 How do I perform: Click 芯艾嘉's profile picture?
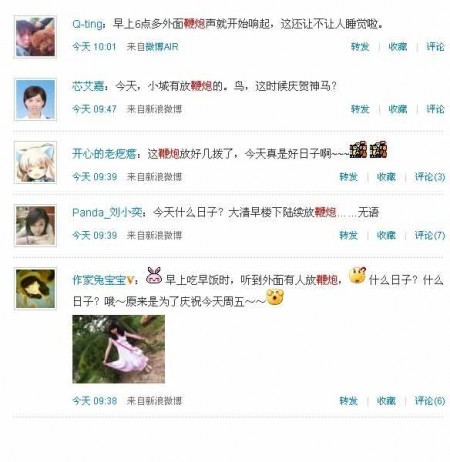(35, 99)
